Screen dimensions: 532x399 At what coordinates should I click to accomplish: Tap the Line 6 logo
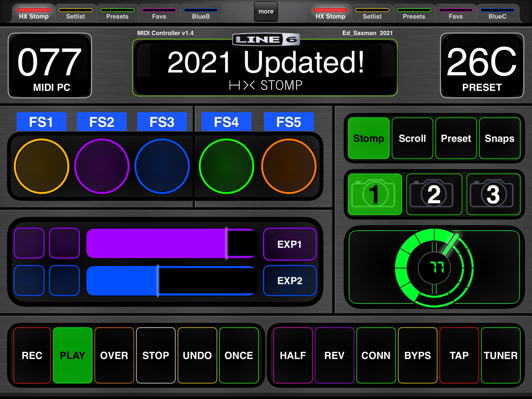266,39
